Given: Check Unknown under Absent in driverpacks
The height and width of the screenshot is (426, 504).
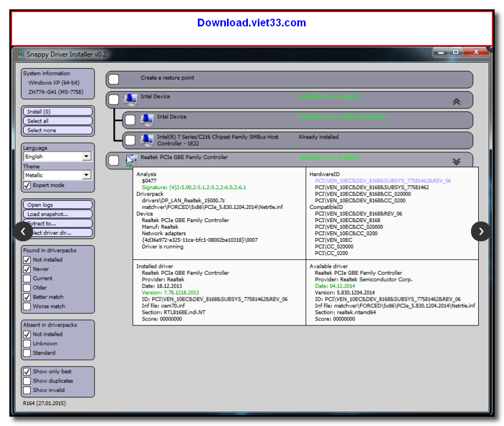Looking at the screenshot, I should pos(27,343).
